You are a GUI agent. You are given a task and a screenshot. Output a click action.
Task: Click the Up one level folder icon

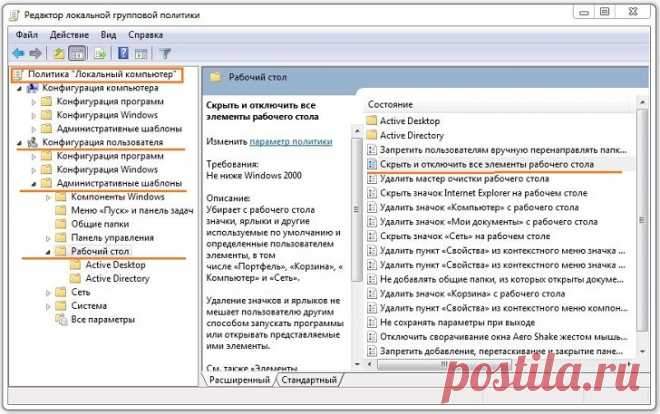coord(59,53)
